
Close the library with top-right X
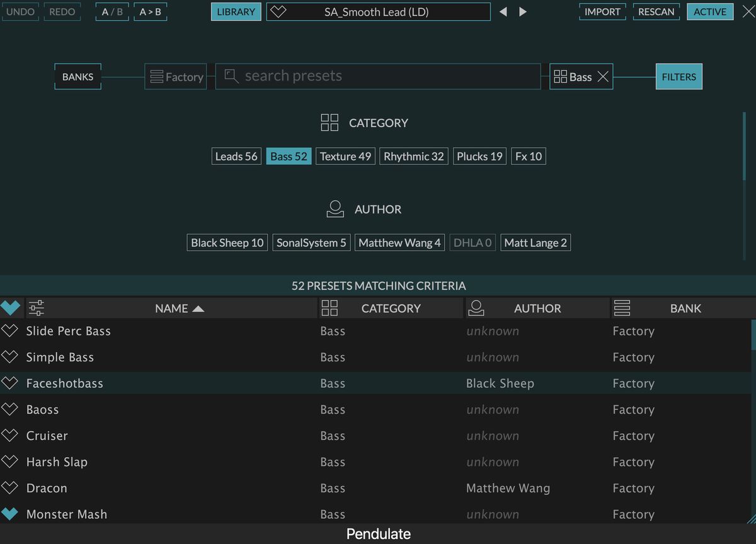click(747, 11)
